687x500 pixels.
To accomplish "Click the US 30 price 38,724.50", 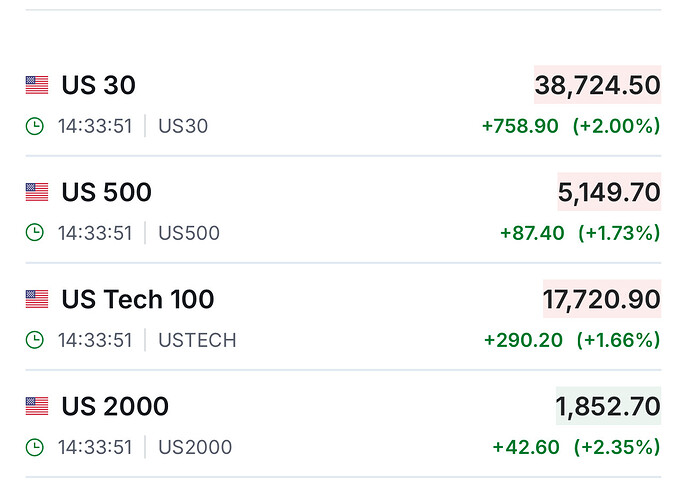I will [x=597, y=86].
